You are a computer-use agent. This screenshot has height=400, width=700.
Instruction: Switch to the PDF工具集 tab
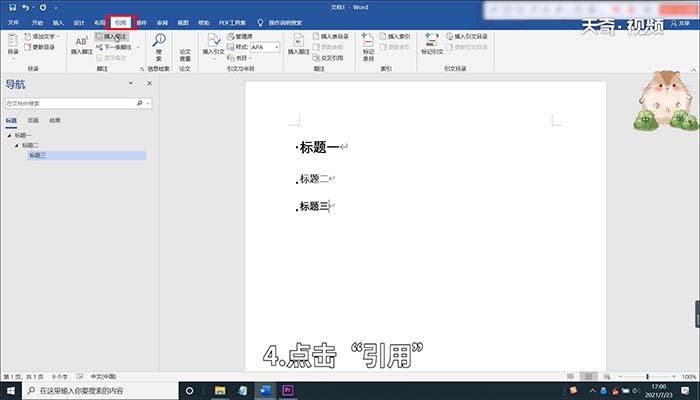tap(232, 22)
